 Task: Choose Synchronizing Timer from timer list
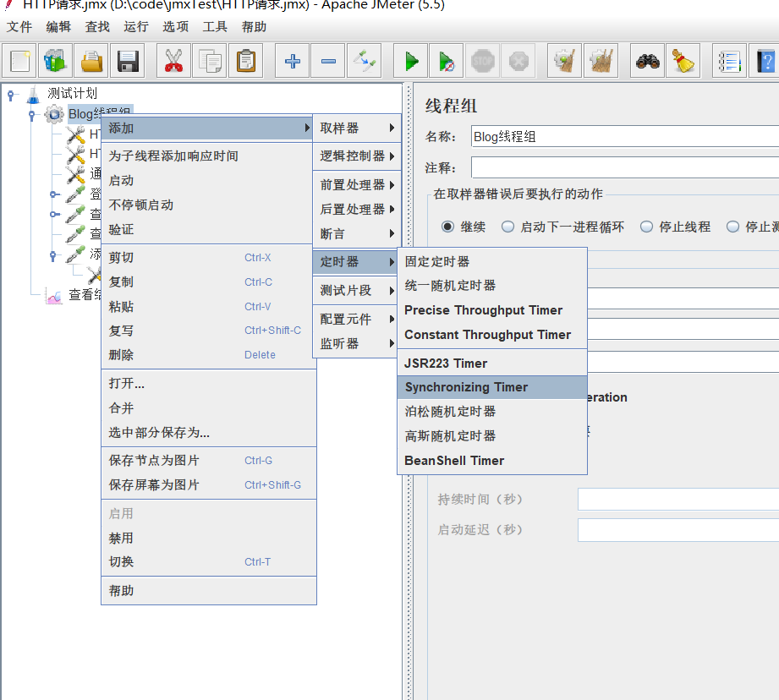(x=492, y=387)
